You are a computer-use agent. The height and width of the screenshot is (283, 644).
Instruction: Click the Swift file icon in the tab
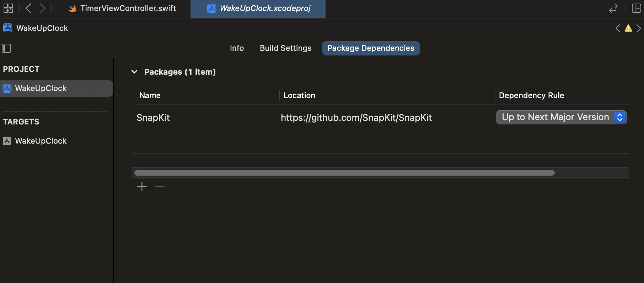click(73, 9)
